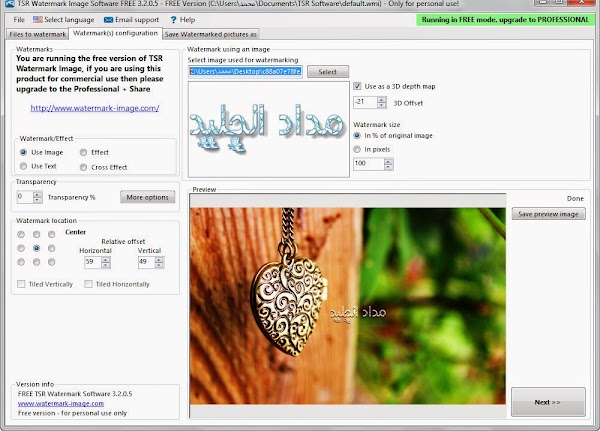600x431 pixels.
Task: Decrease Transparency % with down arrow
Action: 37,200
